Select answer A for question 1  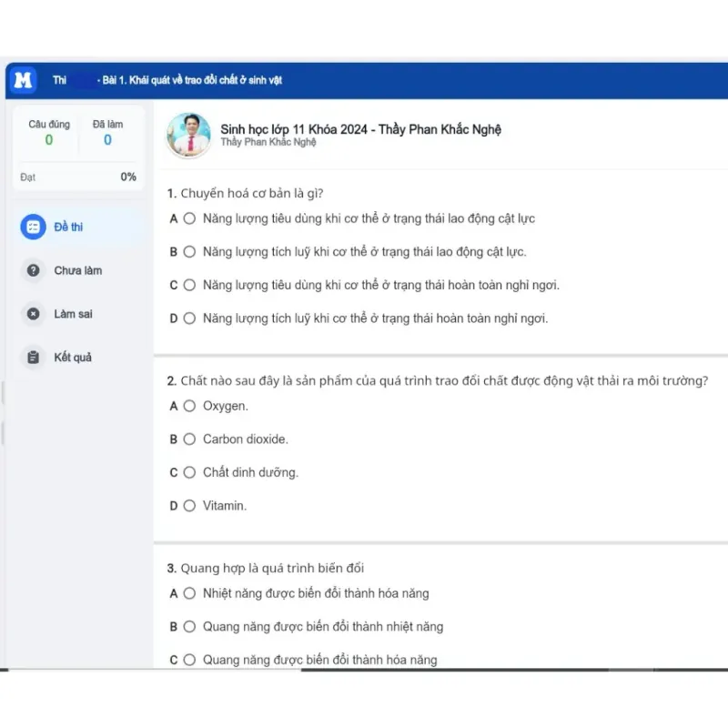[x=189, y=218]
